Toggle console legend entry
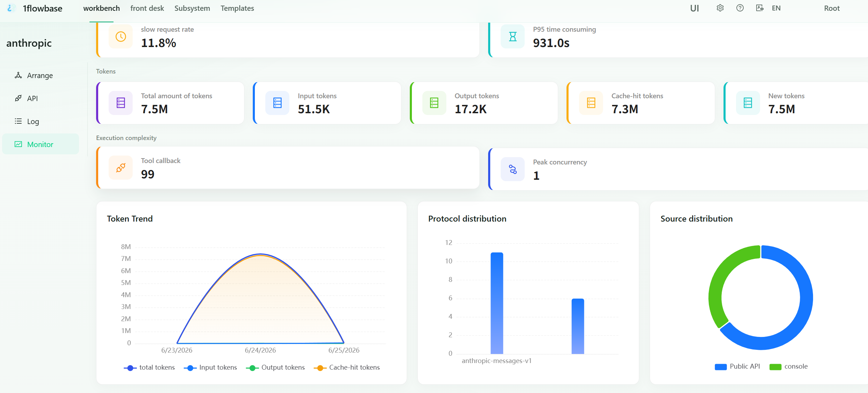 pos(788,367)
